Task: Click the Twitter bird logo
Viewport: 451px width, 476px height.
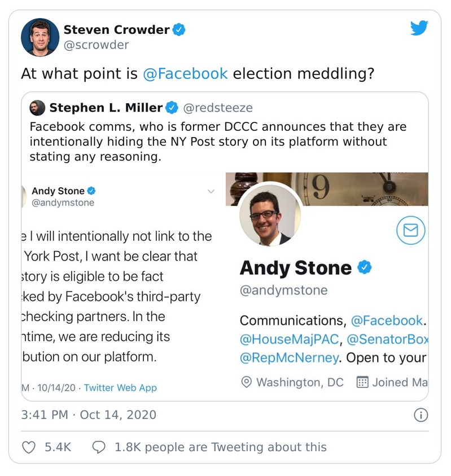Action: click(419, 29)
